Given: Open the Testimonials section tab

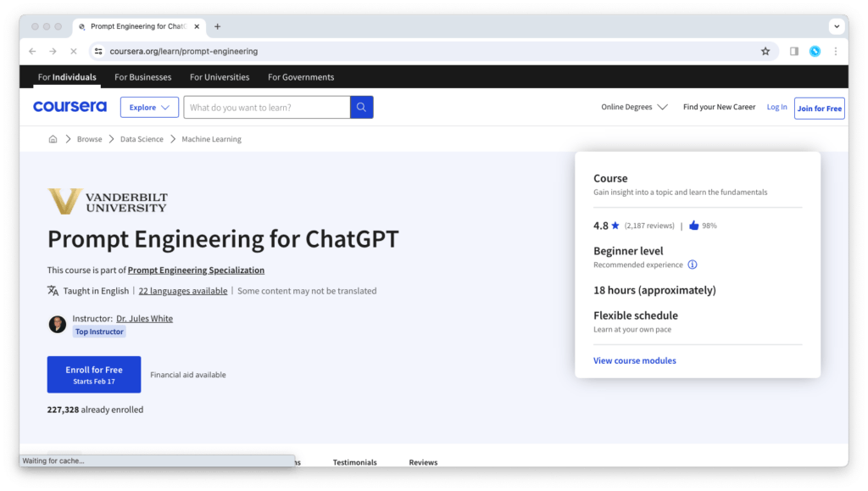Looking at the screenshot, I should coord(354,462).
